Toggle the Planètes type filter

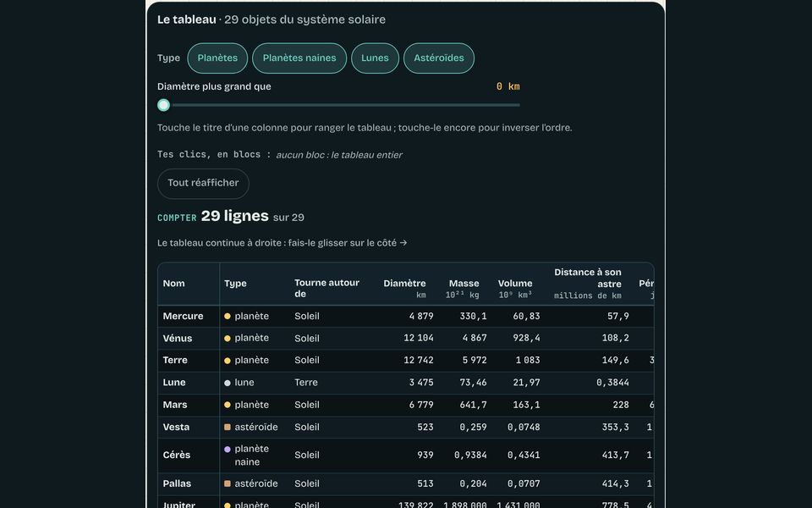217,58
